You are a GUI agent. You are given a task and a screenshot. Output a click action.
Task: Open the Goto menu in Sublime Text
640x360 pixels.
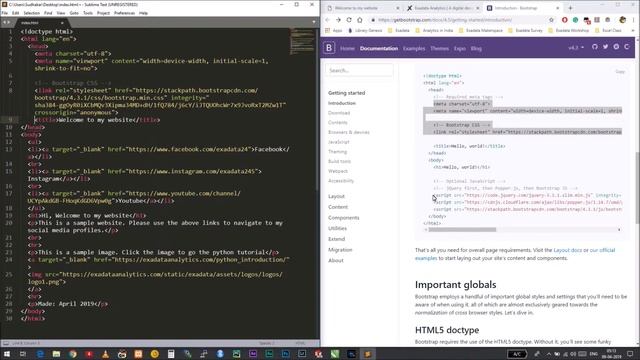coord(74,13)
